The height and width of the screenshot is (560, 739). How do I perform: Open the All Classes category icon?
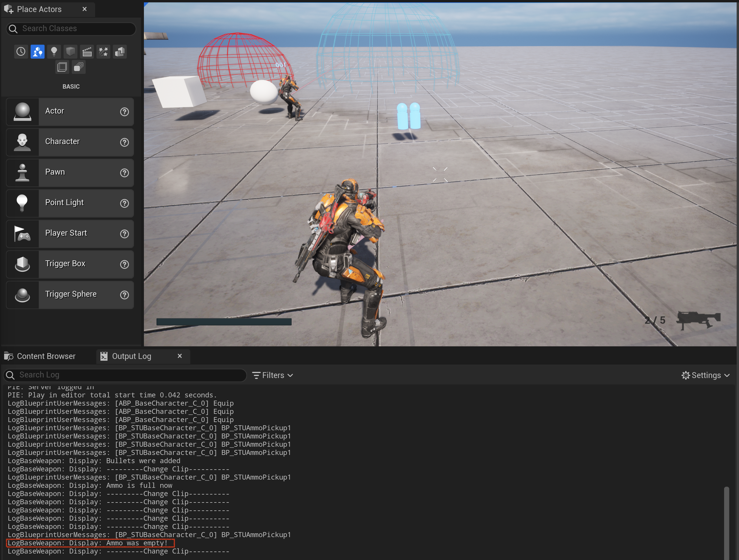[78, 67]
